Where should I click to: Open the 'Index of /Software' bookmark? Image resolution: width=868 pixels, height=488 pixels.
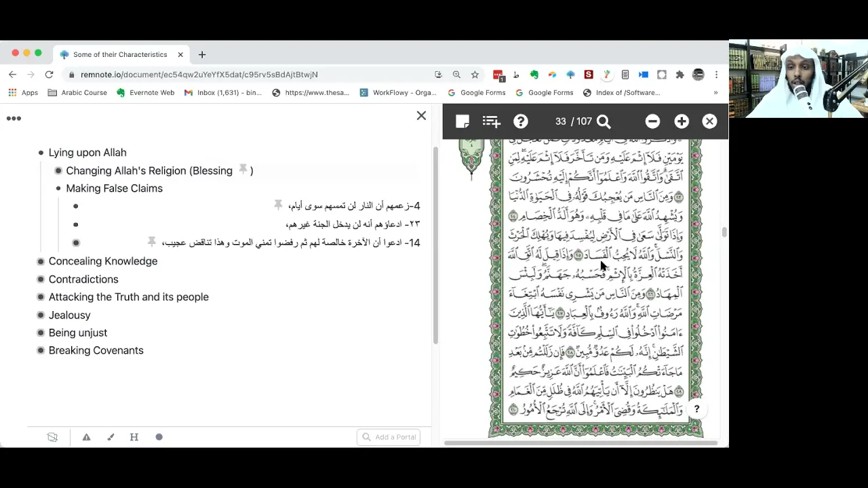621,93
